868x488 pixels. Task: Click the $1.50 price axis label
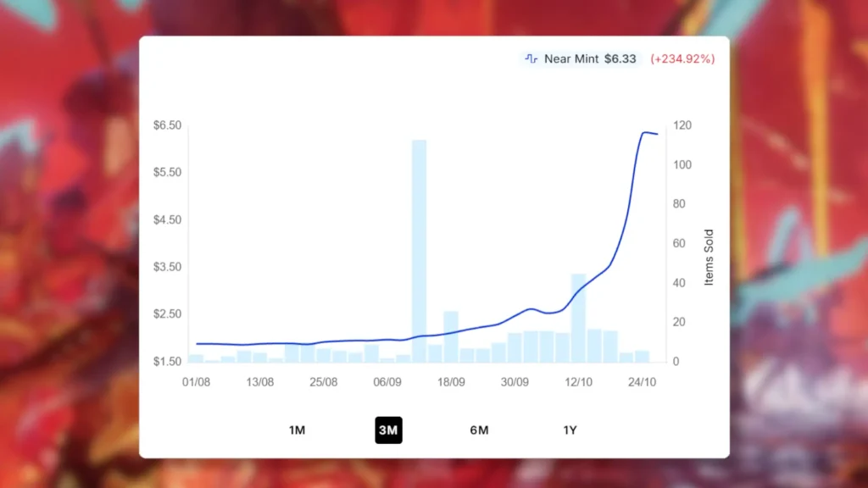(x=167, y=361)
